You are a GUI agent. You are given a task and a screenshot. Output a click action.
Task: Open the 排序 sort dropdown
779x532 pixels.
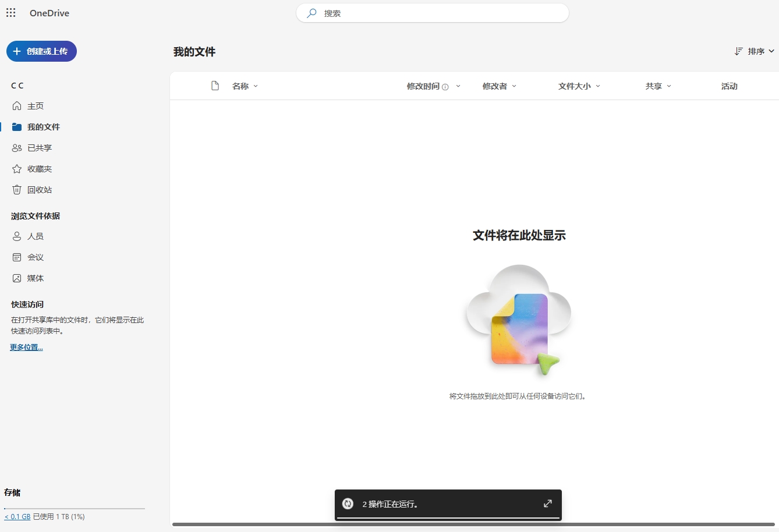(754, 51)
